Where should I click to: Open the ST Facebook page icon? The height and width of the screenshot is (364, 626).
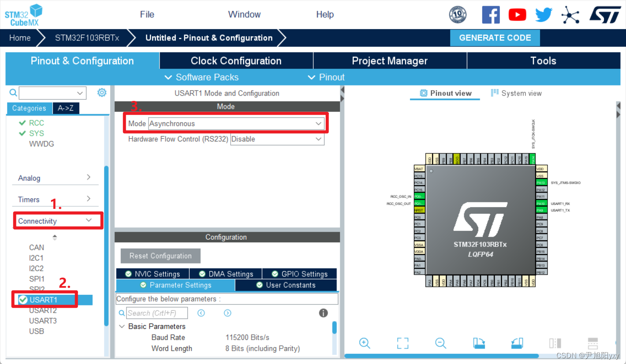(491, 15)
